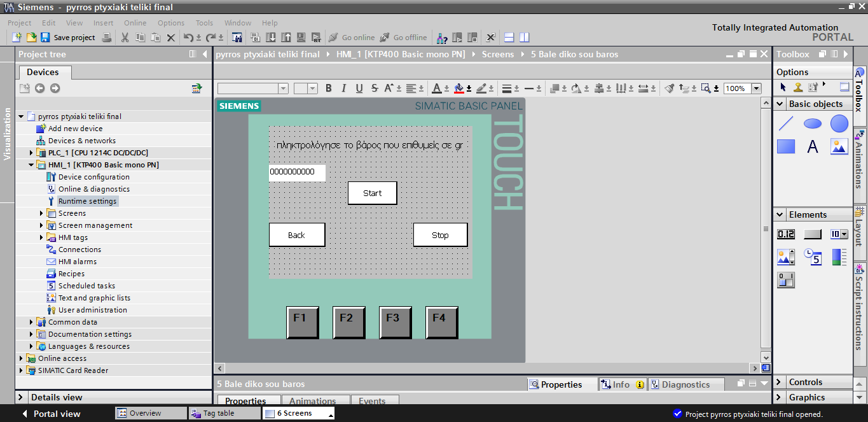
Task: Select the Devices tab in Project tree
Action: tap(43, 72)
